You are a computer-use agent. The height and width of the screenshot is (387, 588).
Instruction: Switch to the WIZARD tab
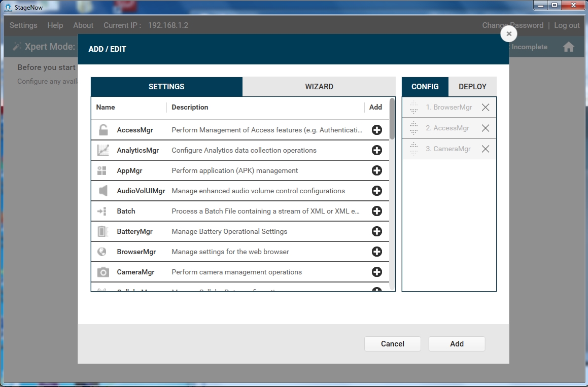tap(319, 87)
